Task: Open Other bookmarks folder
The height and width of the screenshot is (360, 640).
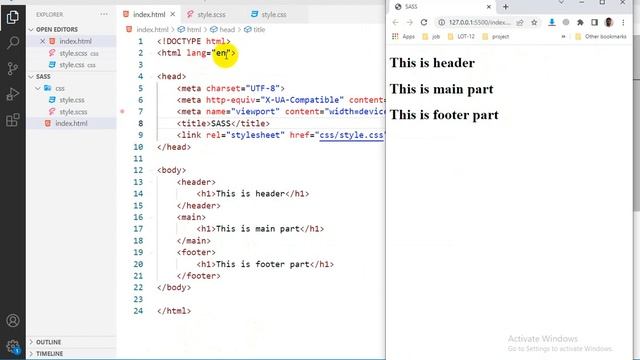Action: (600, 36)
